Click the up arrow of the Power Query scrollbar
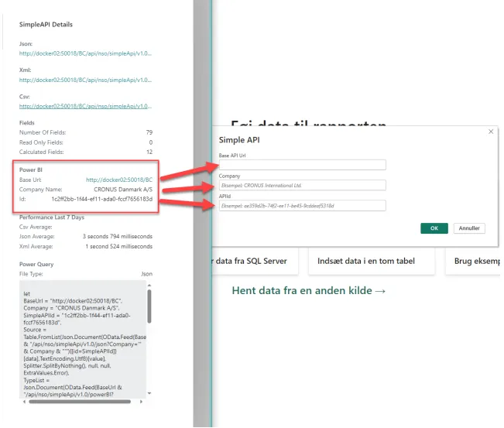The height and width of the screenshot is (428, 504). pyautogui.click(x=149, y=286)
